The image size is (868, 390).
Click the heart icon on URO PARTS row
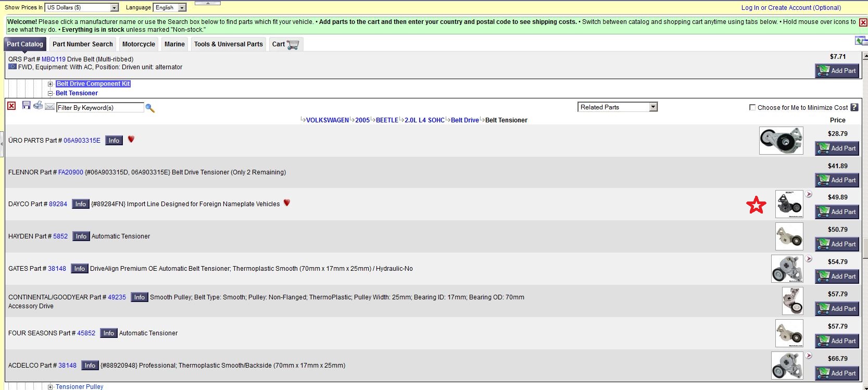pyautogui.click(x=131, y=139)
